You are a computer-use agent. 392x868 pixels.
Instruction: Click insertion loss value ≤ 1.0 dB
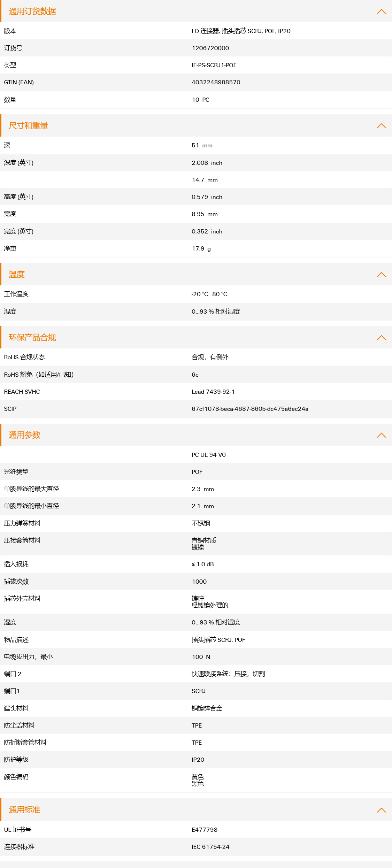point(203,564)
